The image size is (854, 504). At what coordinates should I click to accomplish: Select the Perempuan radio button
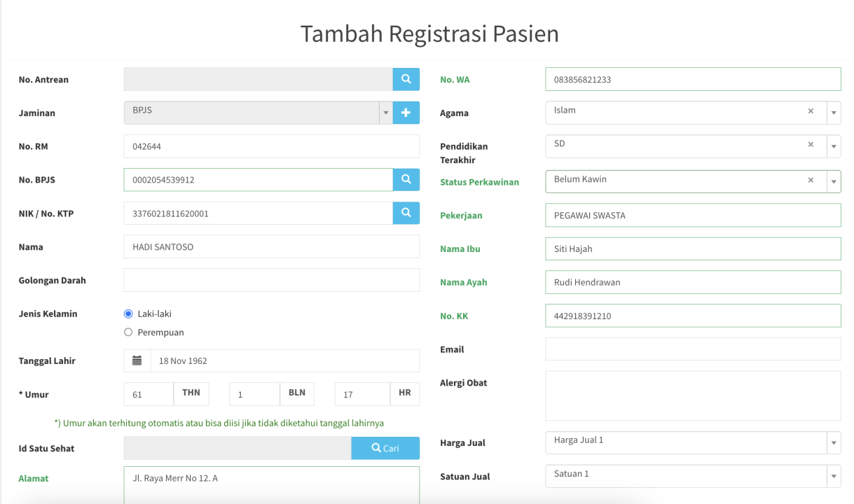point(128,332)
